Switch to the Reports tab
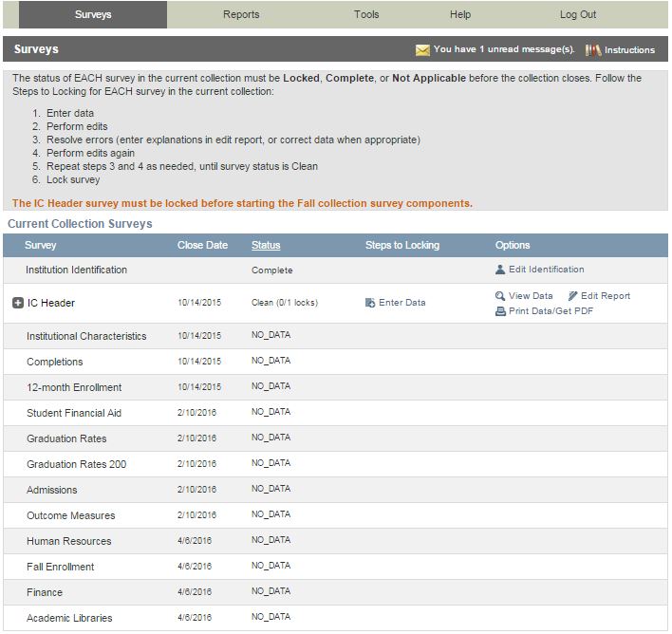 tap(241, 15)
